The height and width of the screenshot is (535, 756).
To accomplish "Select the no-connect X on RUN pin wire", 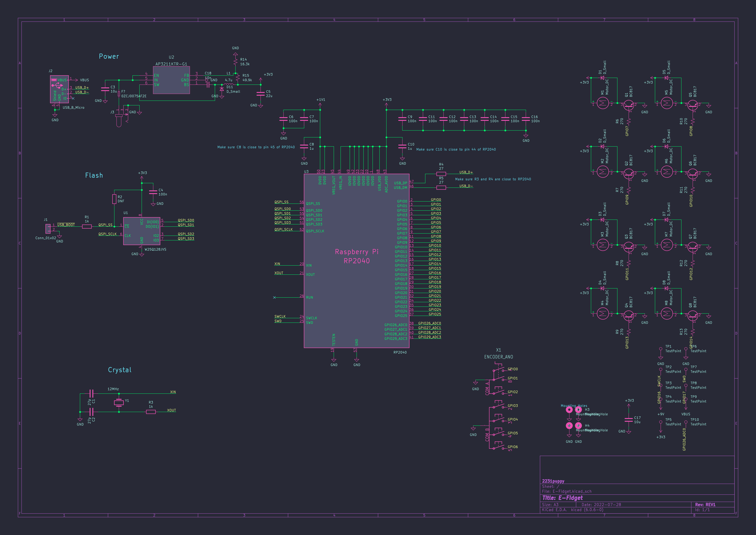I will 274,297.
